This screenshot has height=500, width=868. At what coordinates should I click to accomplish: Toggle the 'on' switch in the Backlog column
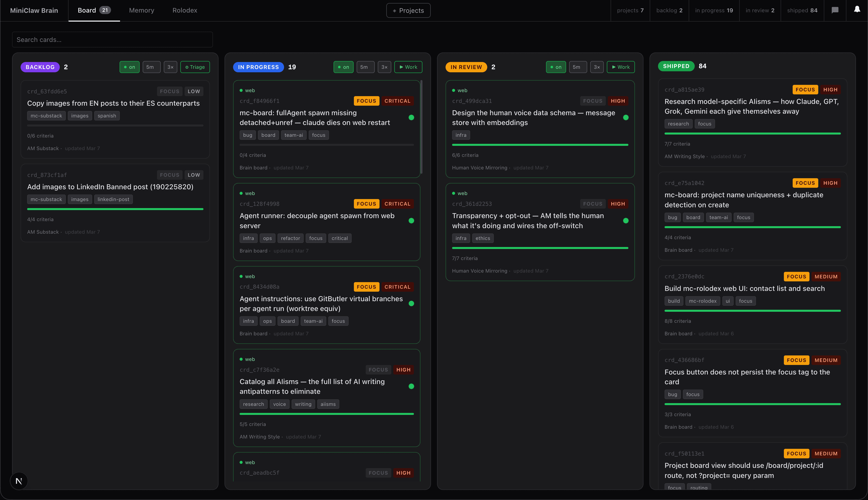(130, 67)
